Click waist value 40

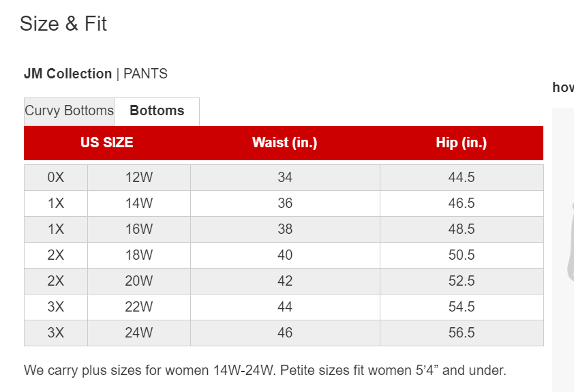click(x=285, y=255)
